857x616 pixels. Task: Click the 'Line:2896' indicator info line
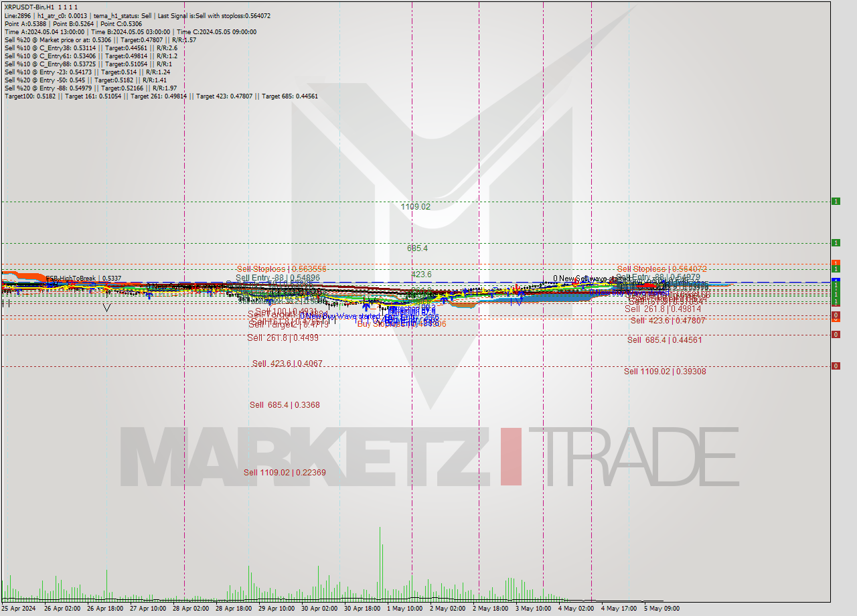pos(137,15)
